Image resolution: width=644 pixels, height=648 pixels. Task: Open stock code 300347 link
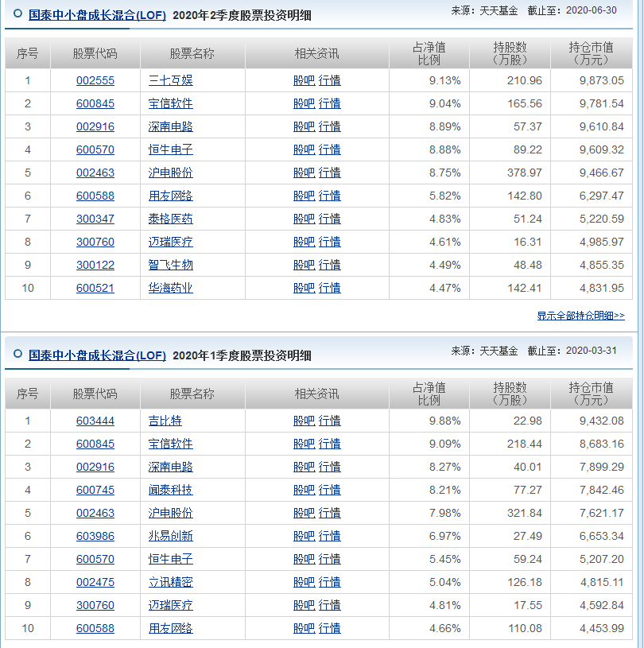[x=95, y=219]
